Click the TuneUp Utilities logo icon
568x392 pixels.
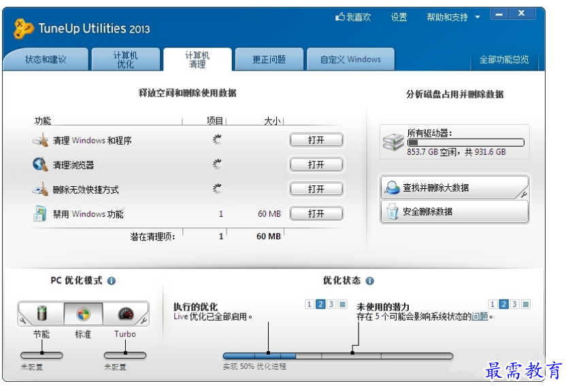(24, 29)
